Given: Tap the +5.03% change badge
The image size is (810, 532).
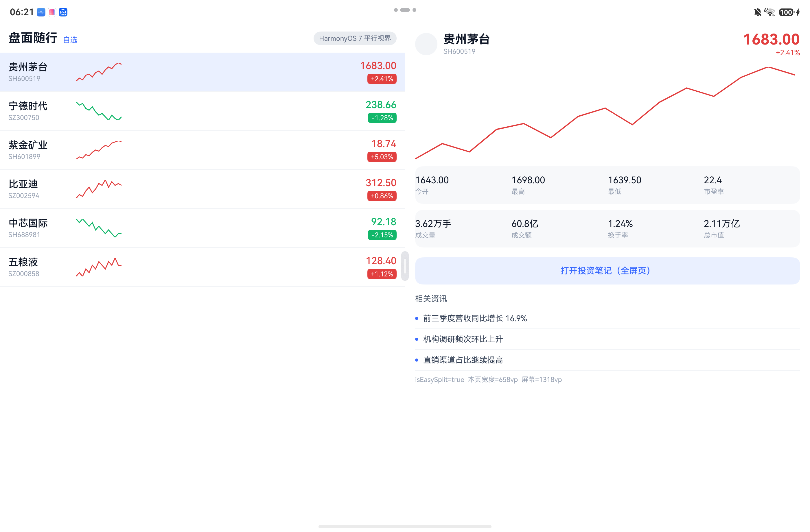Looking at the screenshot, I should pyautogui.click(x=382, y=157).
